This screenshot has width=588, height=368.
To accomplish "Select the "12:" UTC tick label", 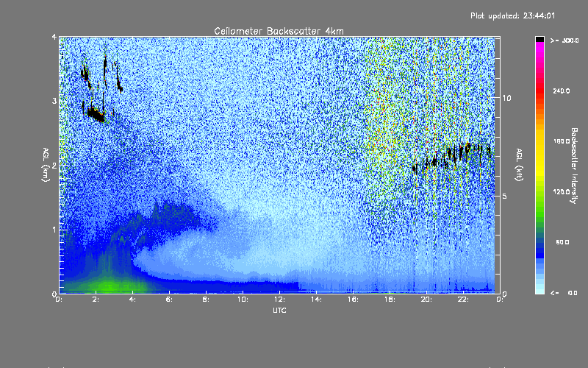I will click(280, 300).
